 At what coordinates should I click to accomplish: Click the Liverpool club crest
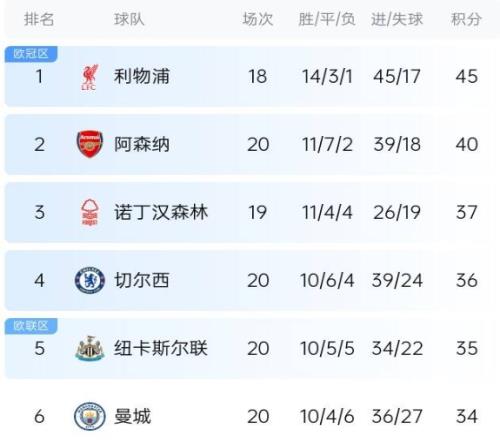89,77
